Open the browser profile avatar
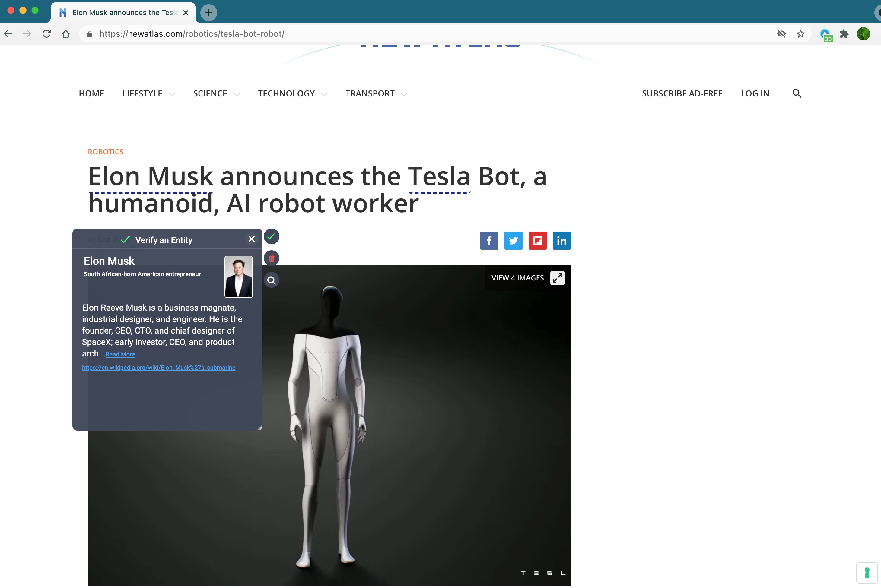 (864, 34)
